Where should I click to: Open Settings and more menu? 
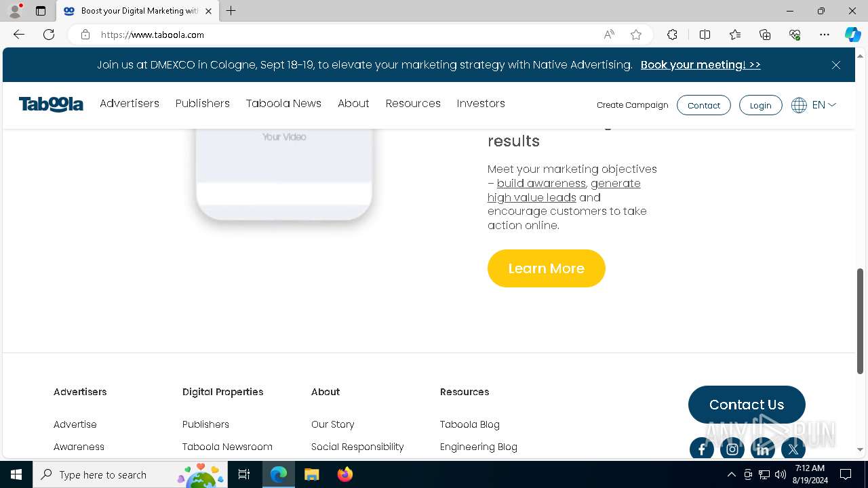(825, 35)
